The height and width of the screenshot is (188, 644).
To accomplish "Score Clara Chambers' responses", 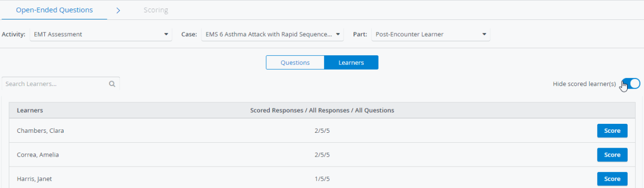I will pyautogui.click(x=612, y=131).
